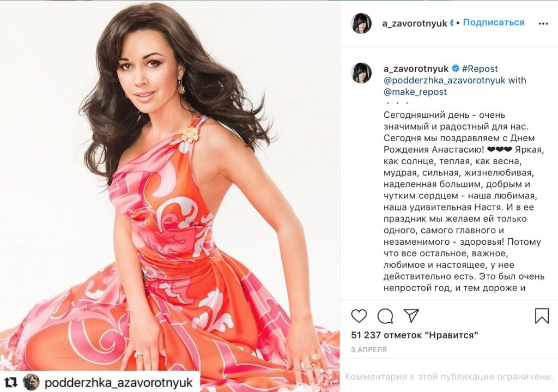
Task: Open the three-dots more options menu
Action: (543, 23)
